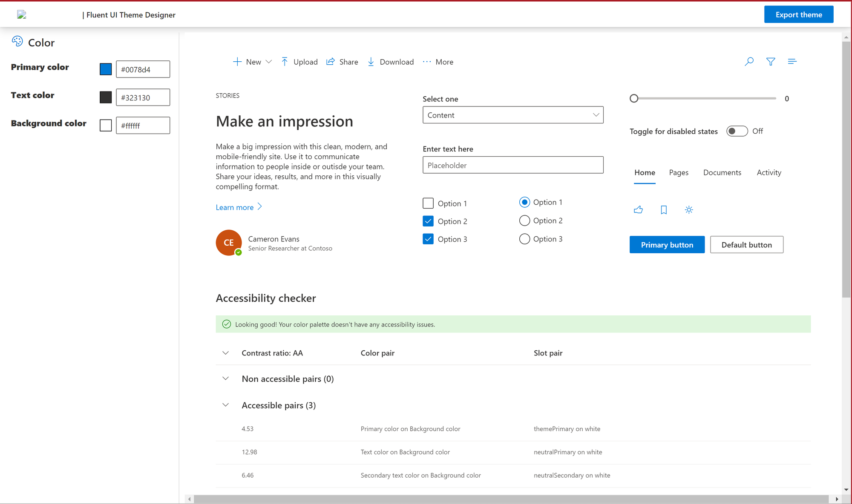Open the filter icon
852x504 pixels.
click(771, 61)
